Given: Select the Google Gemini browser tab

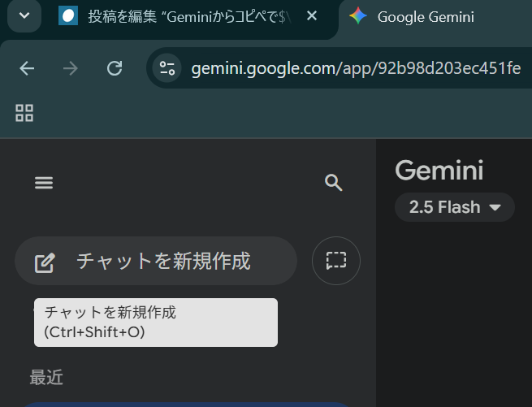Looking at the screenshot, I should (426, 16).
